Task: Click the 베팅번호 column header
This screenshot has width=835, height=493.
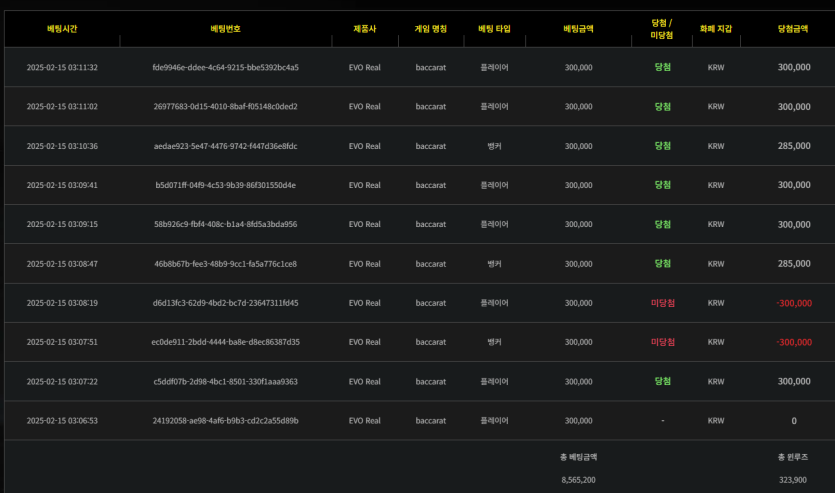Action: click(x=225, y=29)
